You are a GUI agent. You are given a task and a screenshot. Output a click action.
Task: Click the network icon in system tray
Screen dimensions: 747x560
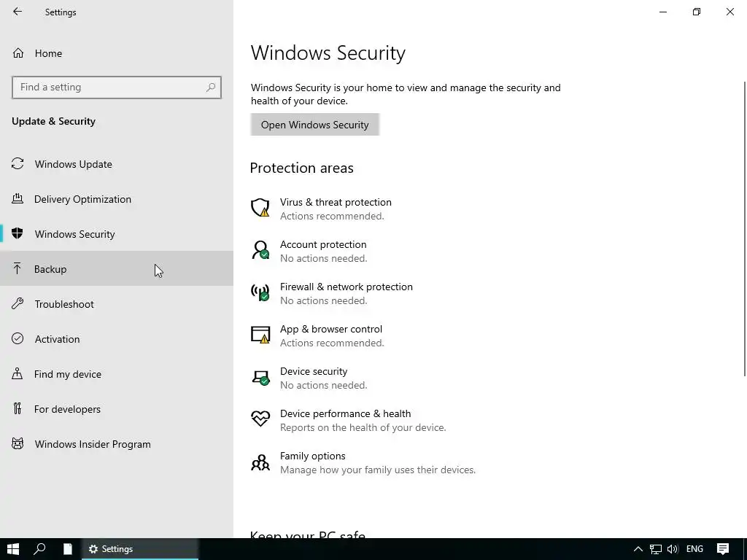click(x=656, y=549)
